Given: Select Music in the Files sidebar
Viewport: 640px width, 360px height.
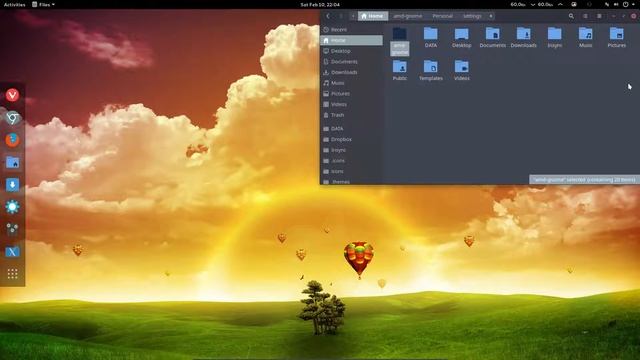Looking at the screenshot, I should pyautogui.click(x=351, y=83).
